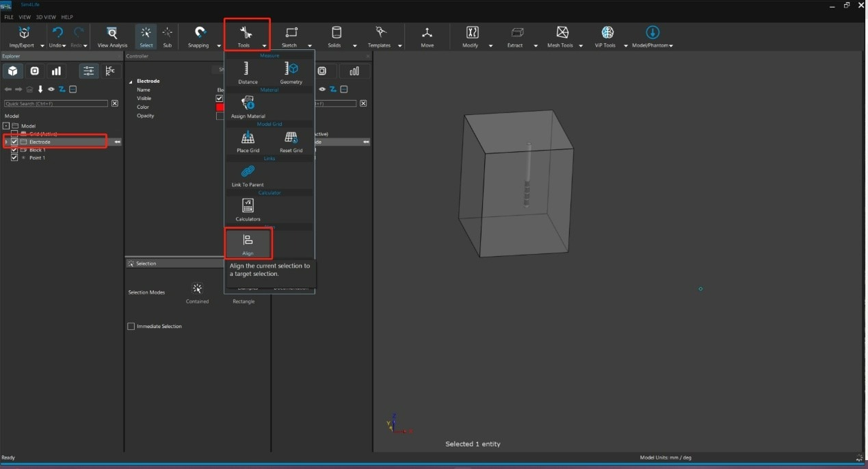Image resolution: width=868 pixels, height=469 pixels.
Task: Open the FILE menu
Action: coord(9,17)
